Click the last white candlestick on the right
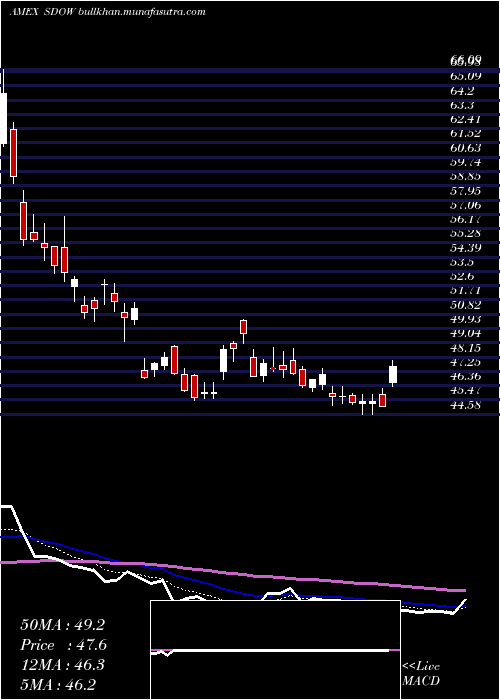The height and width of the screenshot is (700, 500). 393,374
